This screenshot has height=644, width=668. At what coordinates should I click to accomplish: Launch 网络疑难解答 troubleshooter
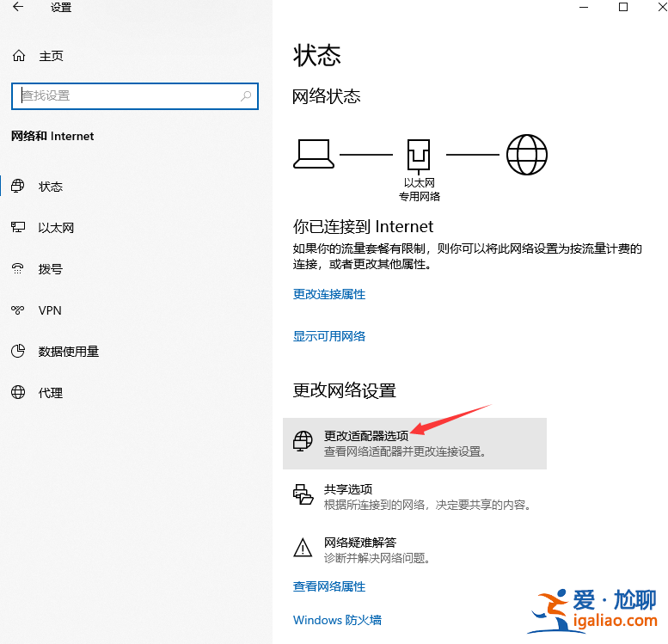tap(414, 549)
